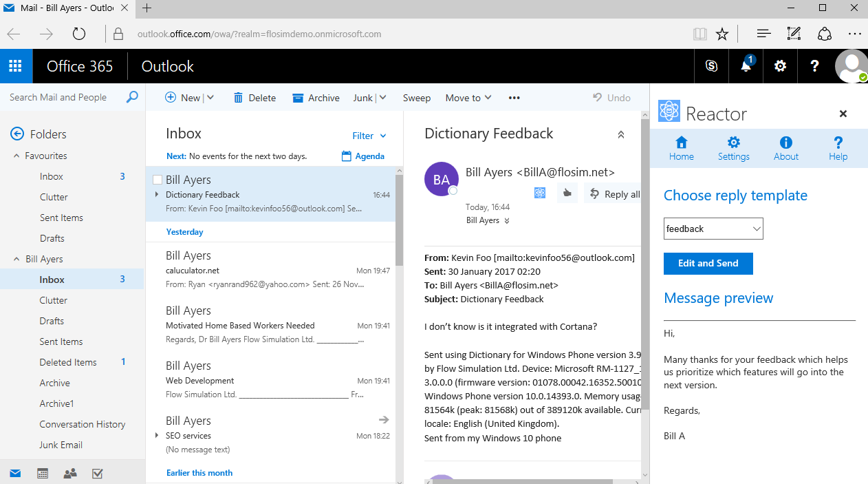Image resolution: width=868 pixels, height=484 pixels.
Task: Collapse message header with double chevron
Action: 621,134
